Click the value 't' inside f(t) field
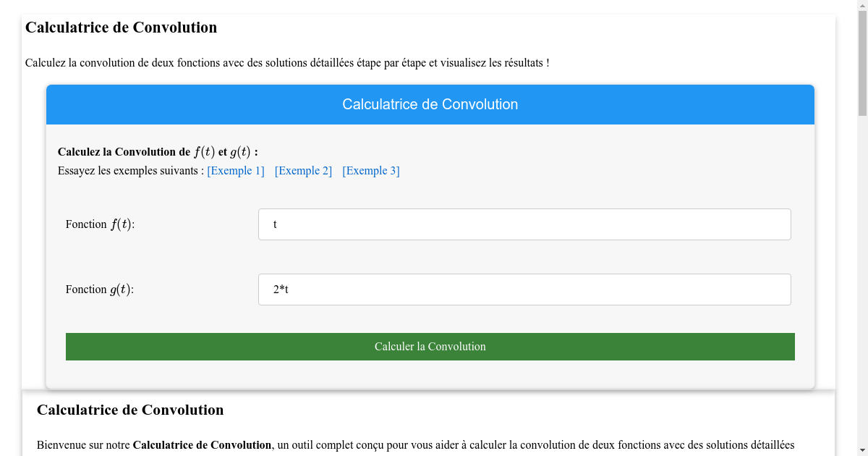Screen dimensions: 868x456 [x=275, y=224]
